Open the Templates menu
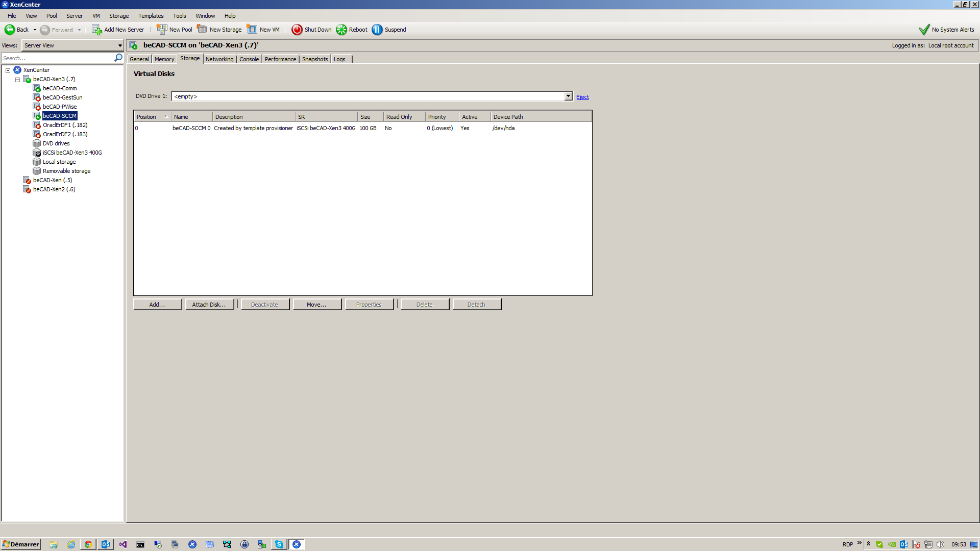The image size is (980, 551). 151,16
